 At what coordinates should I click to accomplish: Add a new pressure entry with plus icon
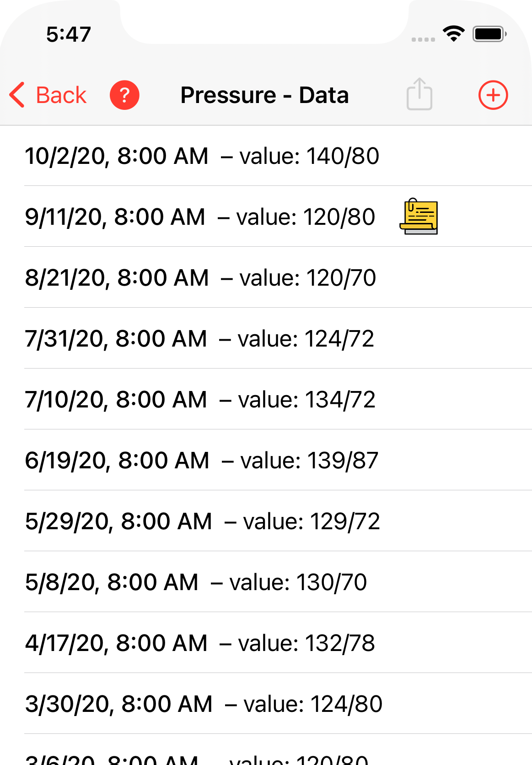(x=493, y=95)
